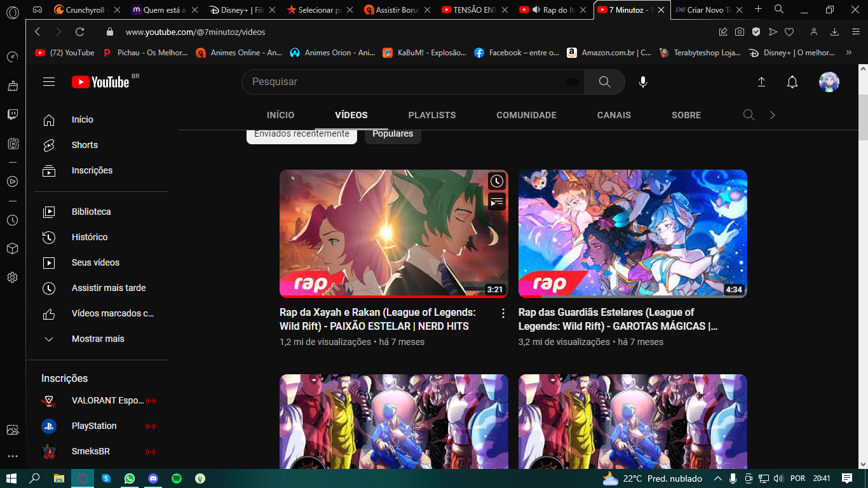Switch to channel PLAYLISTS tab
This screenshot has height=488, width=868.
tap(432, 115)
